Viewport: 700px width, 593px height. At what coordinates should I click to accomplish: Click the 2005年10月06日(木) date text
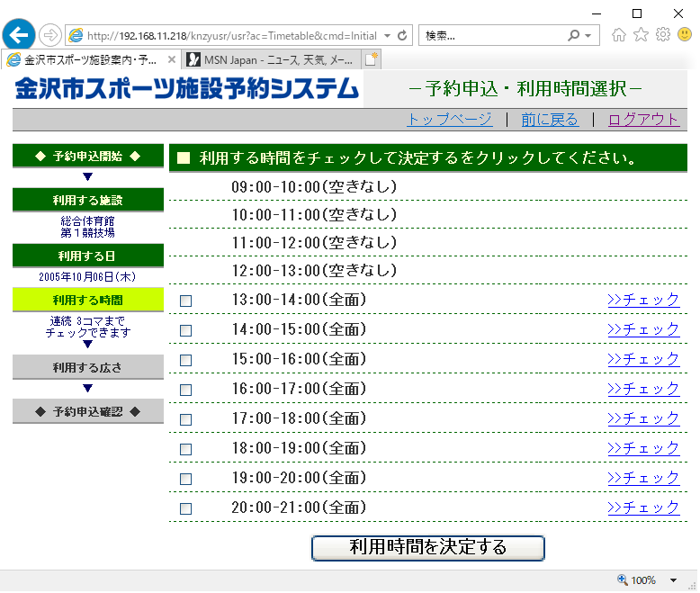click(87, 277)
